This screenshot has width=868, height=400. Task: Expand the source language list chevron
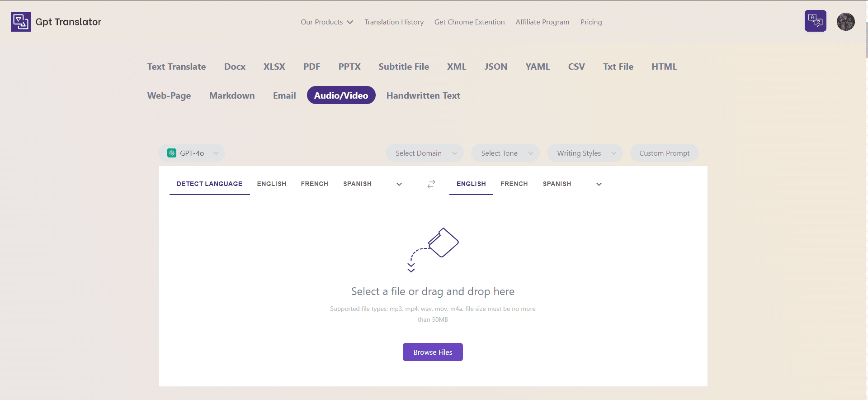coord(399,184)
